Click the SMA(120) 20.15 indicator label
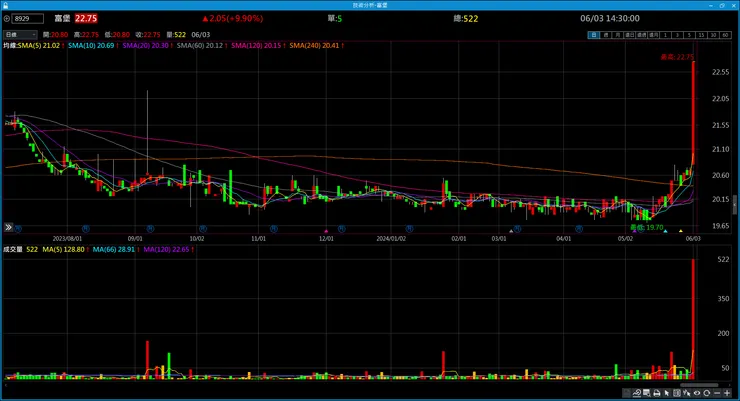The height and width of the screenshot is (401, 740). (x=256, y=45)
